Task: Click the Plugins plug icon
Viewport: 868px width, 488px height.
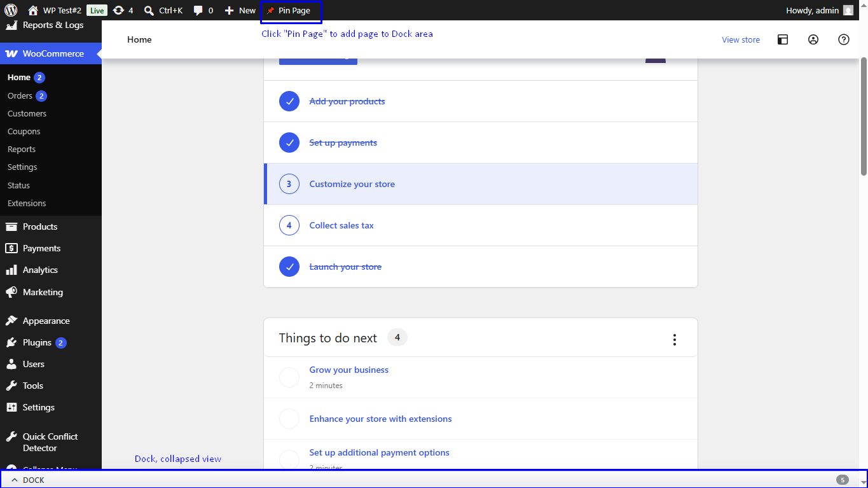Action: pyautogui.click(x=11, y=342)
